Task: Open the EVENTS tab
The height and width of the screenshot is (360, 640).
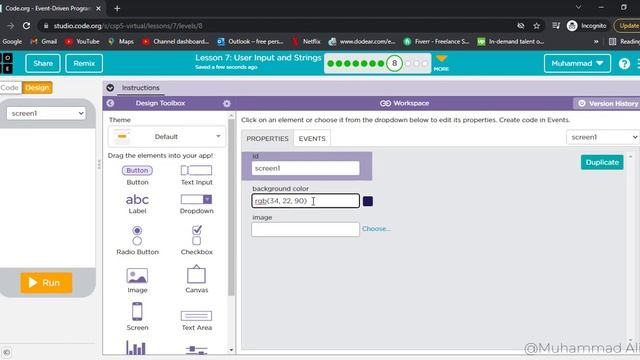Action: click(x=312, y=139)
